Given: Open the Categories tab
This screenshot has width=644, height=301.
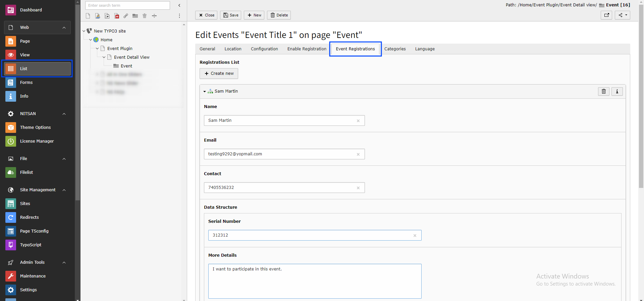Looking at the screenshot, I should (x=395, y=49).
